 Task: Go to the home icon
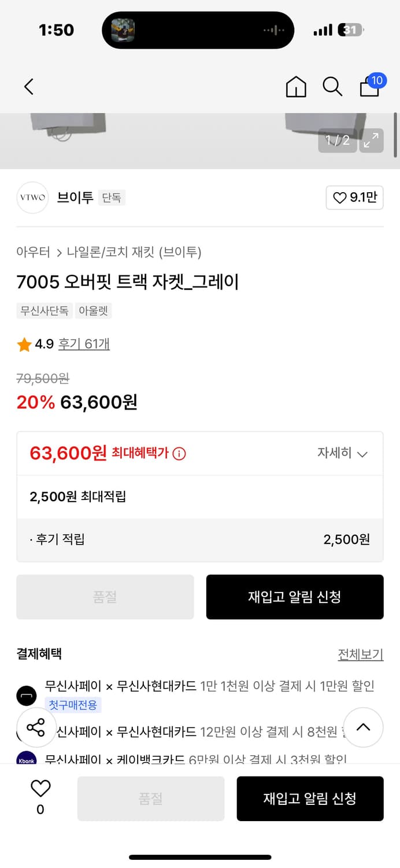(296, 87)
